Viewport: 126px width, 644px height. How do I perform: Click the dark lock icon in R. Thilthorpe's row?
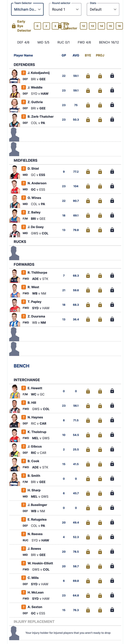point(112,276)
